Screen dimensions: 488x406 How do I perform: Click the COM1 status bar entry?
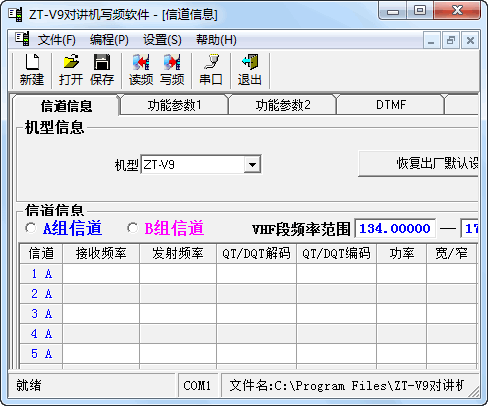coord(198,386)
